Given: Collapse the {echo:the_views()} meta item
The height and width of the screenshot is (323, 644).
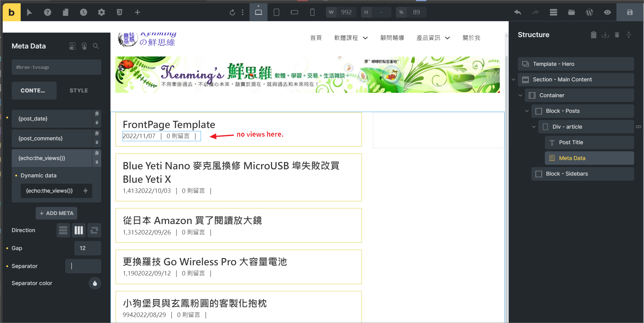Looking at the screenshot, I should pyautogui.click(x=52, y=158).
